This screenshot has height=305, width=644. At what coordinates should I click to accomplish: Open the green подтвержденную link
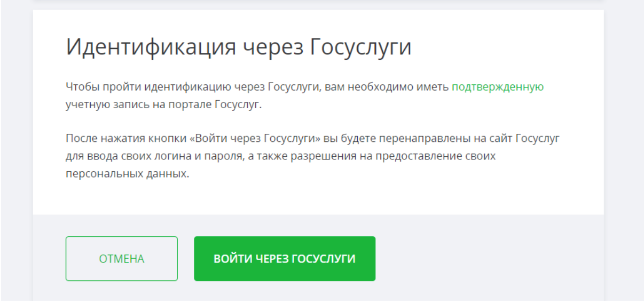pos(498,86)
